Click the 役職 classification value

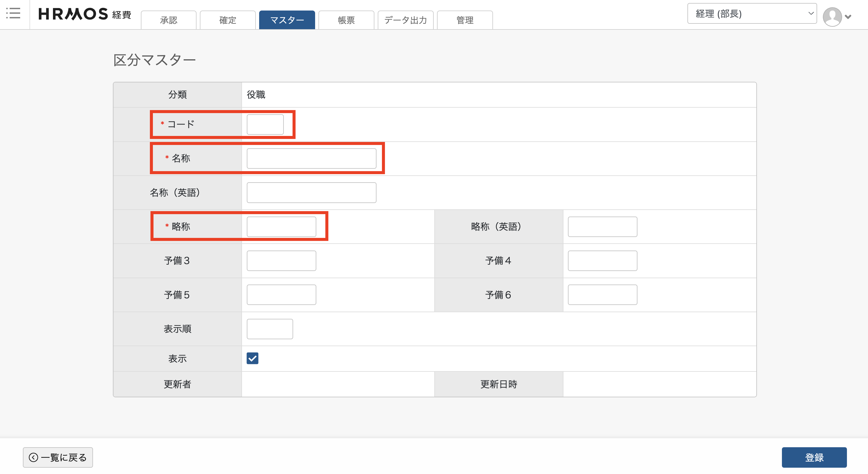pyautogui.click(x=256, y=95)
